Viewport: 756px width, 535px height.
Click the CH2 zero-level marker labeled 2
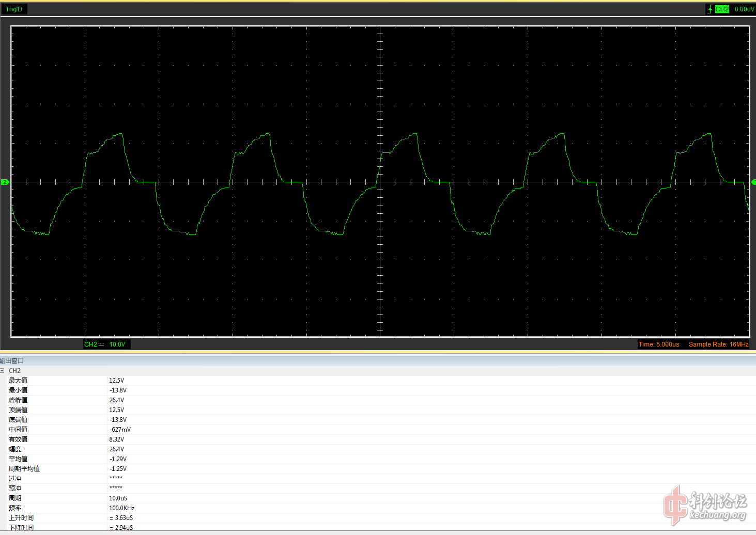(5, 182)
